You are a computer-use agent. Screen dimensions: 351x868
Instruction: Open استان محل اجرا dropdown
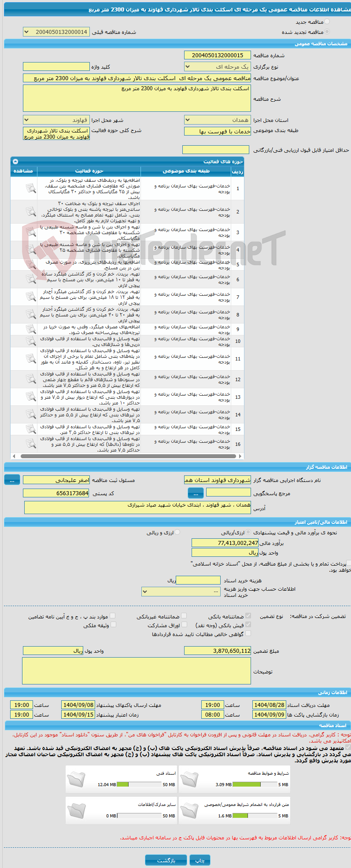[x=218, y=120]
